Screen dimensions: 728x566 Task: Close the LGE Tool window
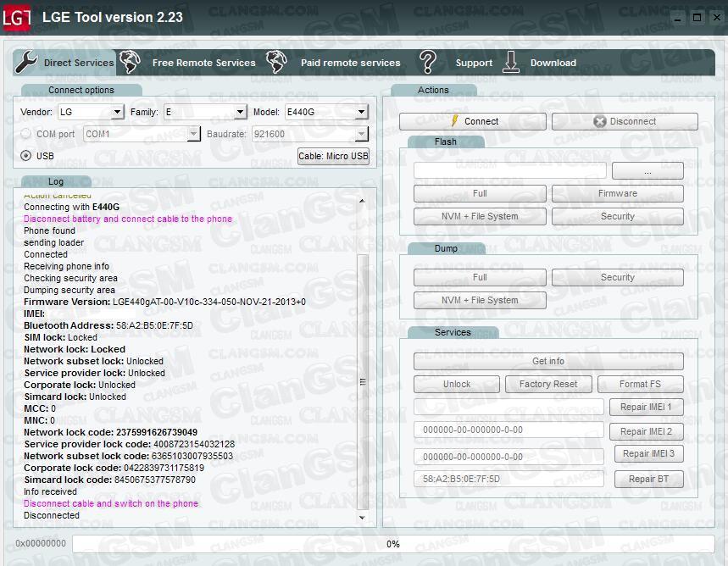pyautogui.click(x=717, y=18)
